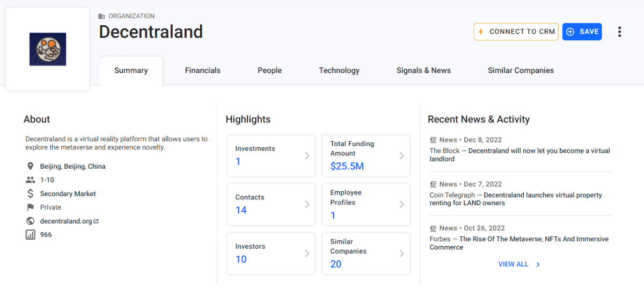Click the Beijing, Beijing, China location text
Image resolution: width=644 pixels, height=287 pixels.
pyautogui.click(x=73, y=166)
